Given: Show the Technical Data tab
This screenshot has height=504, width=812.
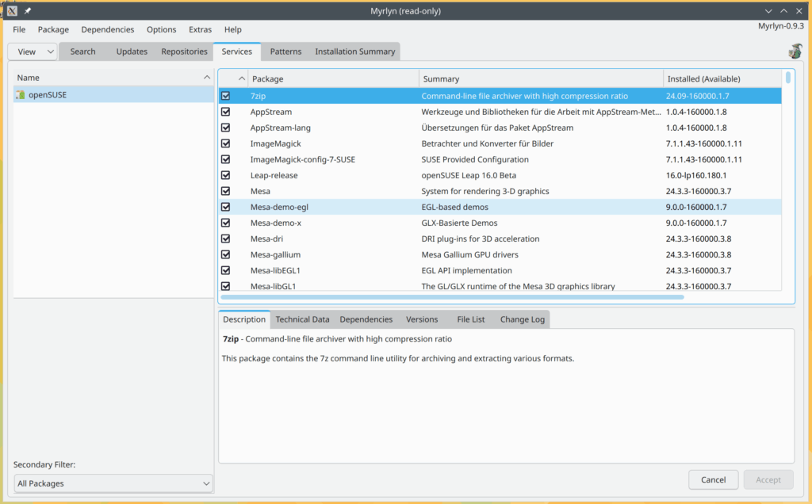Looking at the screenshot, I should click(302, 319).
